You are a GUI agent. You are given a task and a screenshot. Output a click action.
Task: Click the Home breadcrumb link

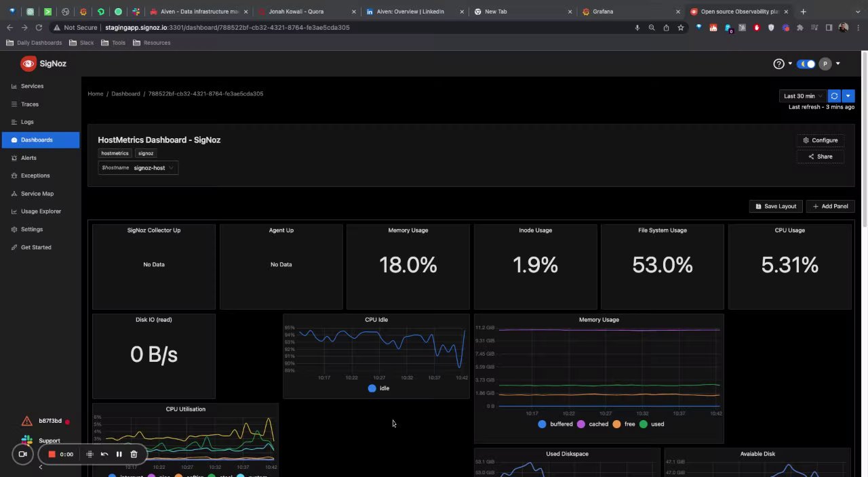coord(96,94)
